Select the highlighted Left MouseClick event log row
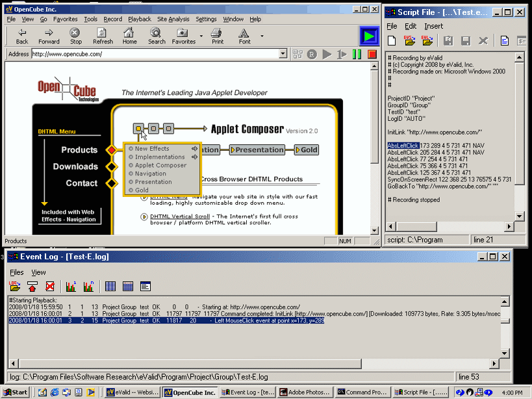 166,320
